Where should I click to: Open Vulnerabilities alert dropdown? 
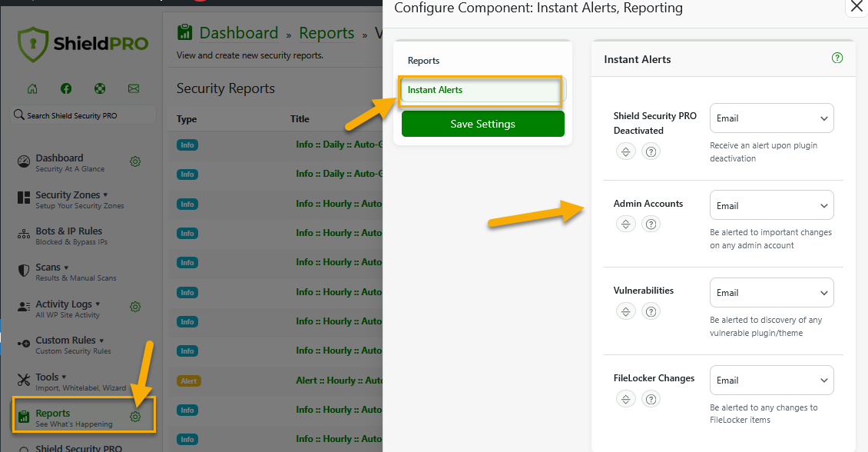click(772, 292)
